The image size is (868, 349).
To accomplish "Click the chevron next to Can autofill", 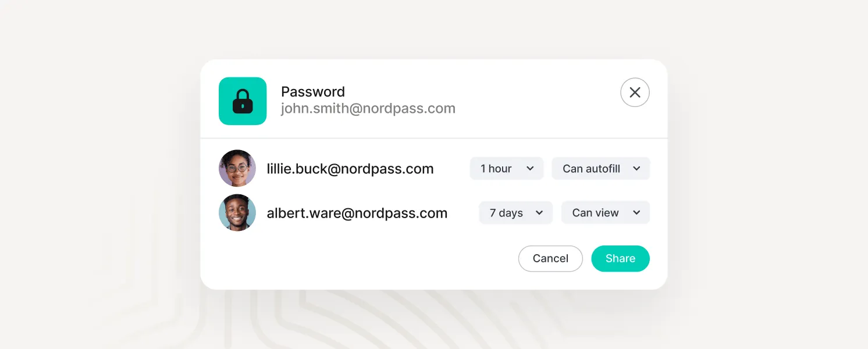I will 636,169.
